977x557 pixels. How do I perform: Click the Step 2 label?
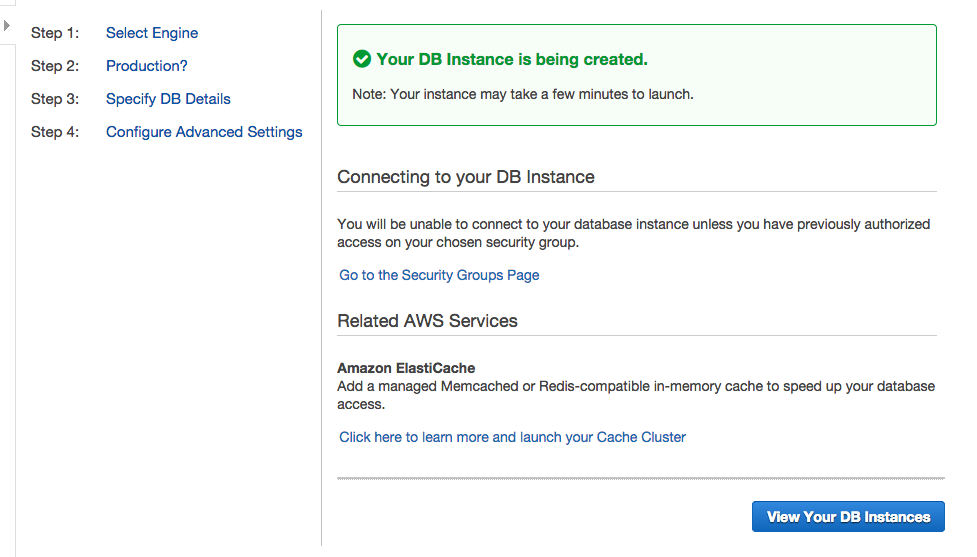tap(55, 66)
